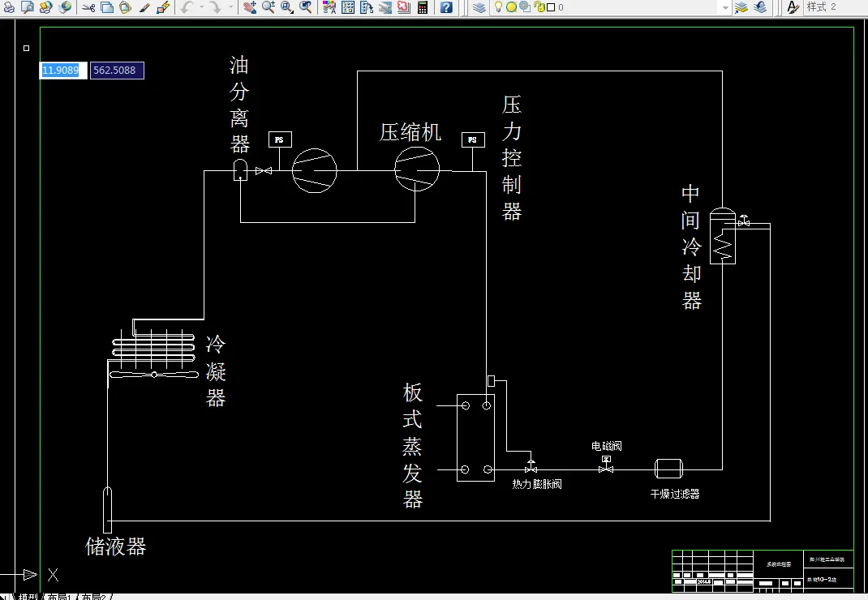Click the Copy icon in the toolbar
Screen dimensions: 868x600
click(x=107, y=7)
